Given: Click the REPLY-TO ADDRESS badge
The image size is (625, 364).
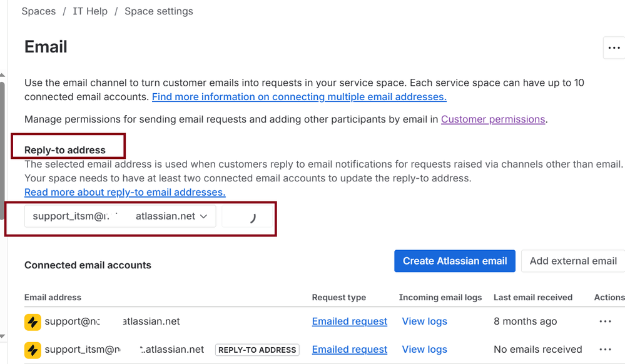Looking at the screenshot, I should [x=257, y=350].
